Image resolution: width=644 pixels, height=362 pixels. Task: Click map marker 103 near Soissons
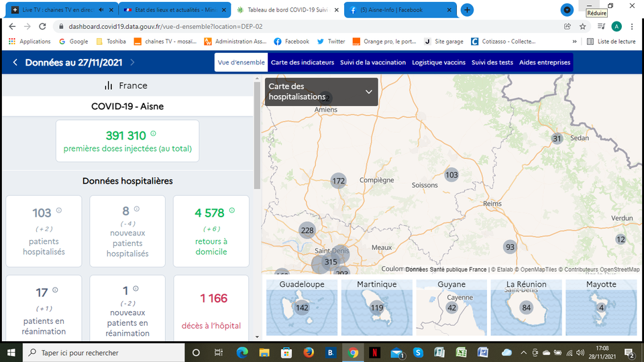point(451,175)
